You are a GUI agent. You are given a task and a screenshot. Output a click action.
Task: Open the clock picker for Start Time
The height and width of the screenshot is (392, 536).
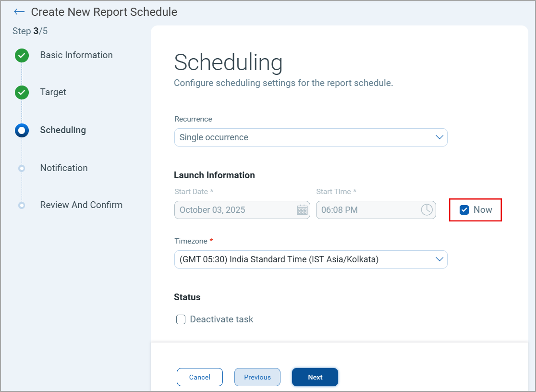pos(427,210)
